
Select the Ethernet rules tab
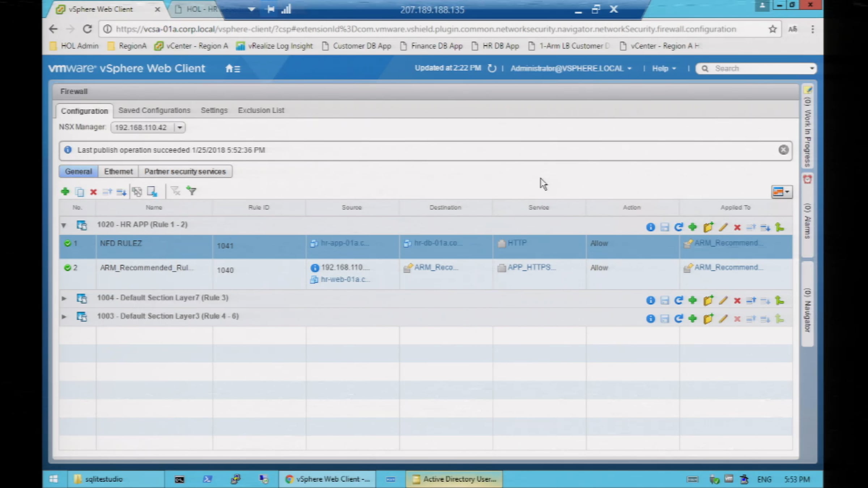pyautogui.click(x=118, y=172)
